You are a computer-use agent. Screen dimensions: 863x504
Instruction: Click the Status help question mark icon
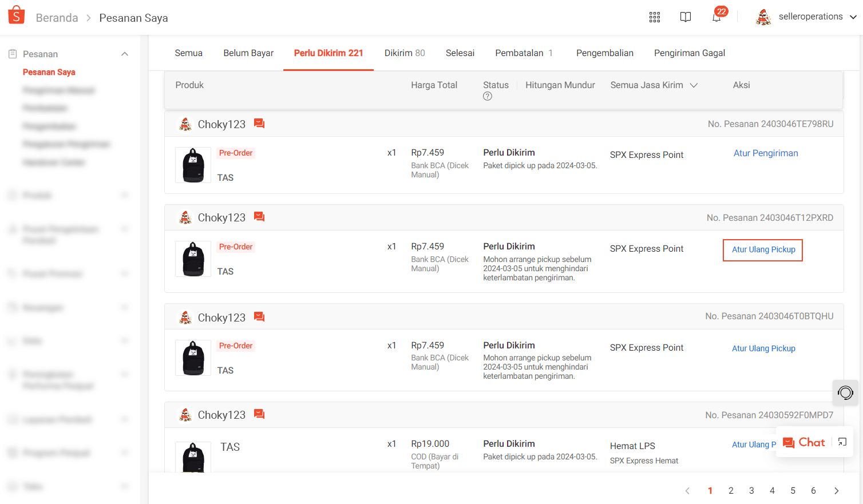click(488, 97)
